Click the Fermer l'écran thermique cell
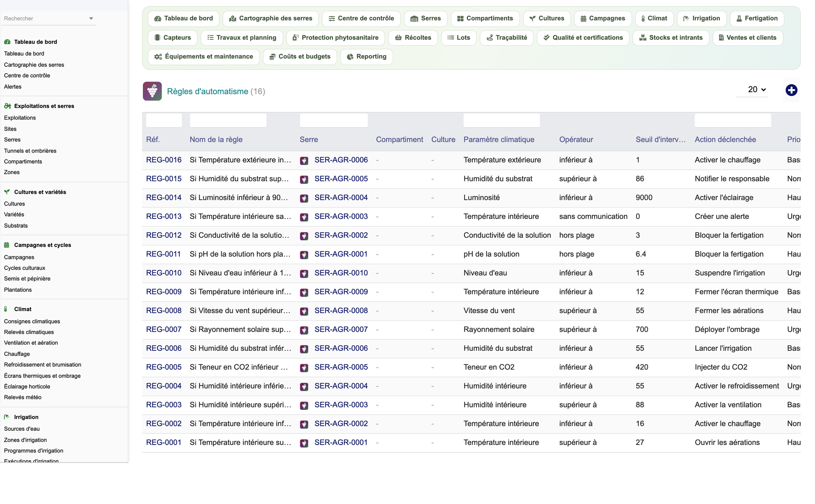This screenshot has height=504, width=815. click(736, 292)
